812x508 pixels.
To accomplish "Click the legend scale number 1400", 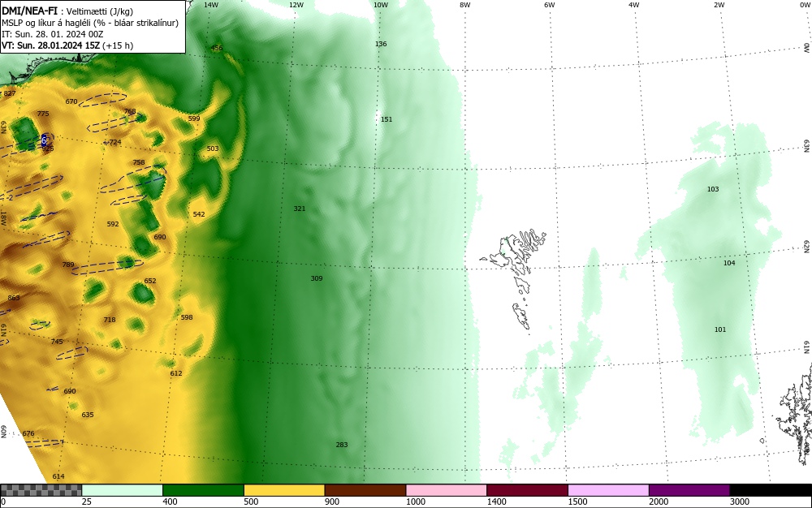I will tap(496, 502).
